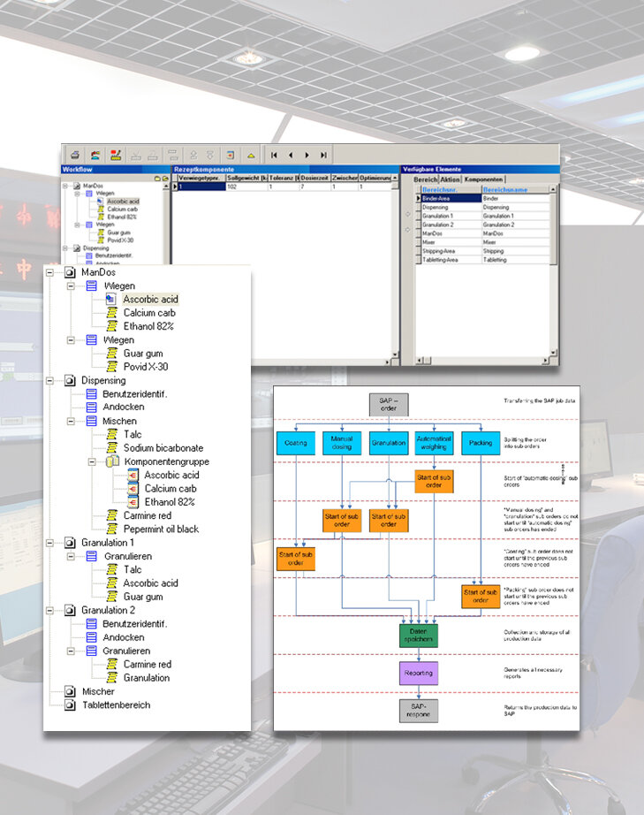The height and width of the screenshot is (815, 644).
Task: Select Andocken under Dispensing in the large tree
Action: pos(124,407)
